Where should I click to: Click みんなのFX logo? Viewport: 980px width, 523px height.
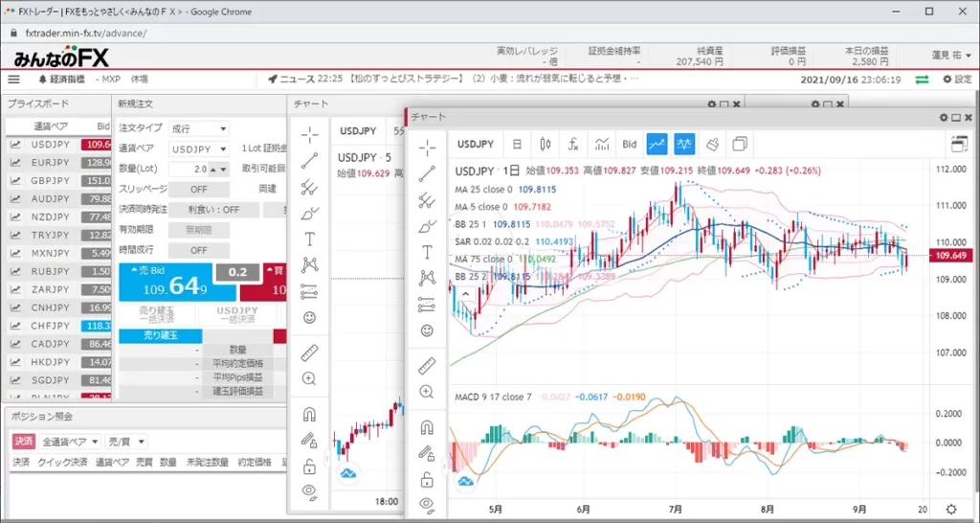pyautogui.click(x=60, y=57)
